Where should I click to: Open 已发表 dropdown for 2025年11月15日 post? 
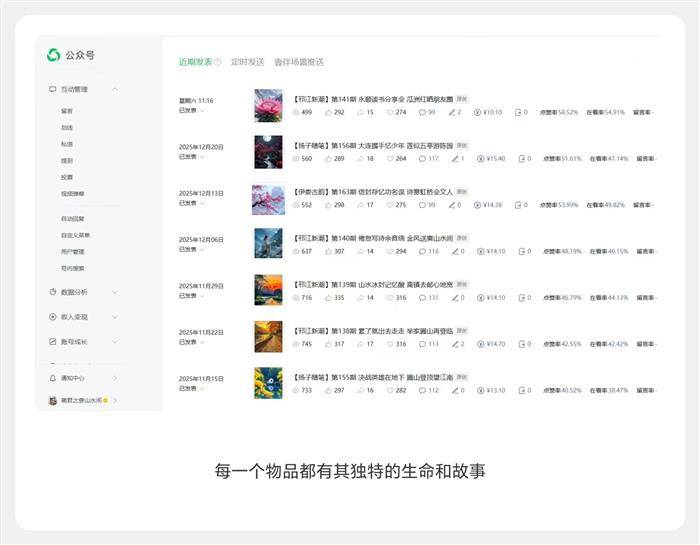[202, 389]
